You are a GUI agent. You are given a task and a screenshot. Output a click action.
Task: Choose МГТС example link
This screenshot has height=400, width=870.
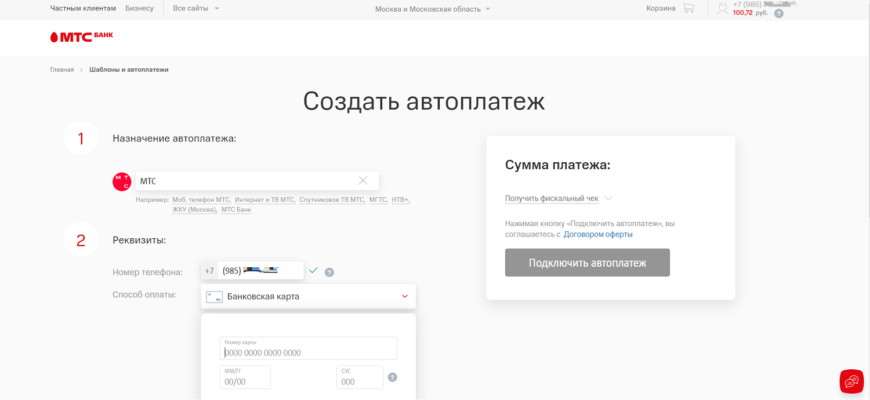379,199
